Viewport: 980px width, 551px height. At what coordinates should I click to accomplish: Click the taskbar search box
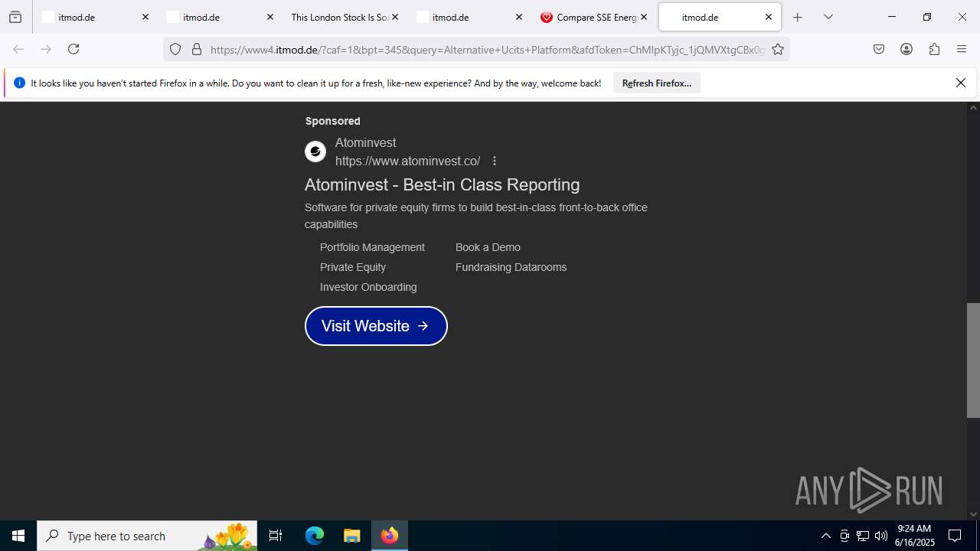point(147,536)
